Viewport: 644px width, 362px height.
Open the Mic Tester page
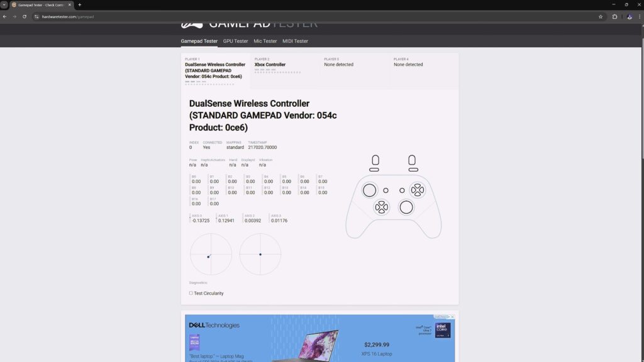pos(265,41)
